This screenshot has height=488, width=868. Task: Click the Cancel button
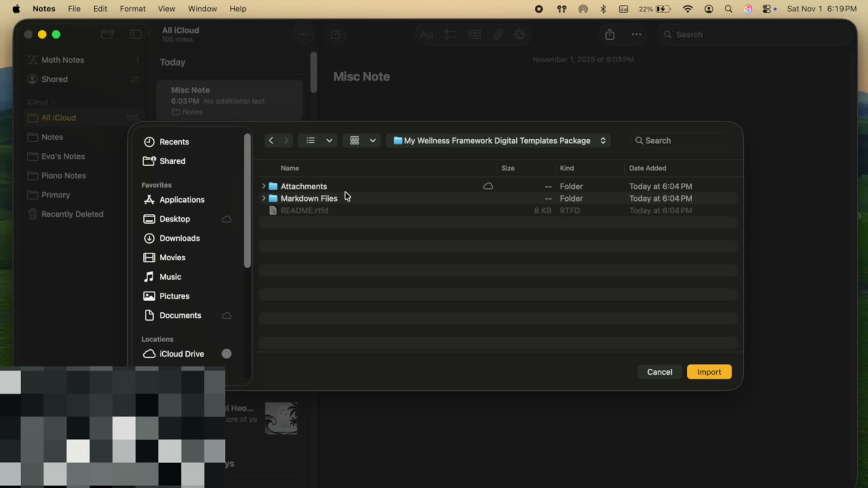click(x=660, y=372)
